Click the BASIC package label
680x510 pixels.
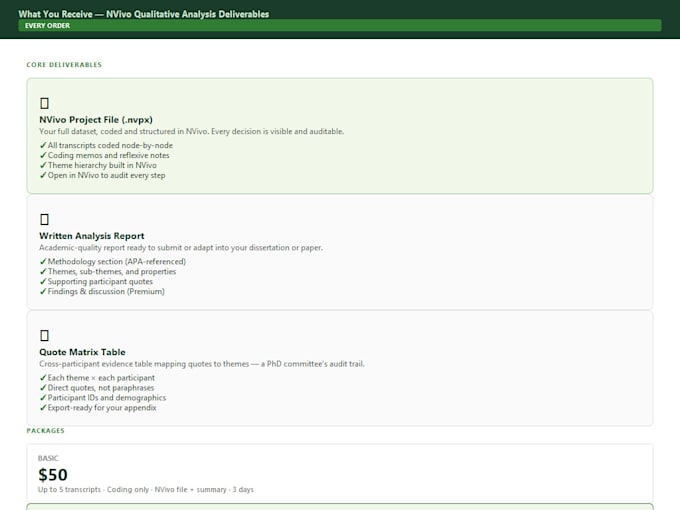pos(48,458)
